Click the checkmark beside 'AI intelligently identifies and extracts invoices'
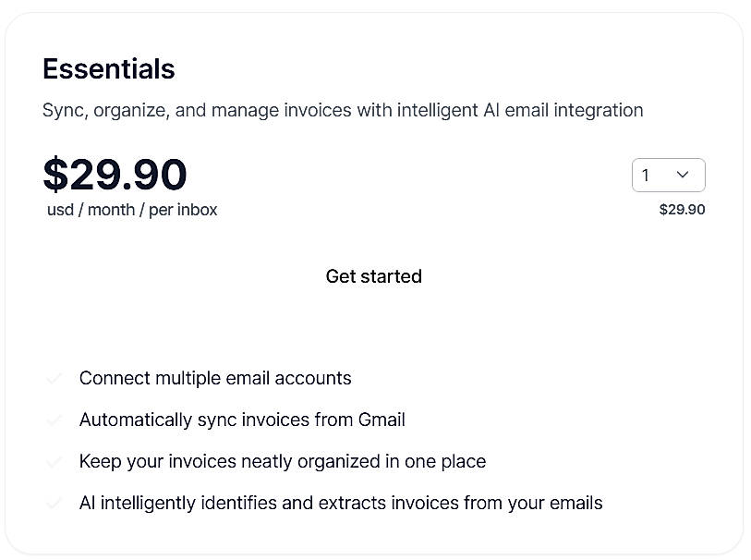 [x=54, y=503]
